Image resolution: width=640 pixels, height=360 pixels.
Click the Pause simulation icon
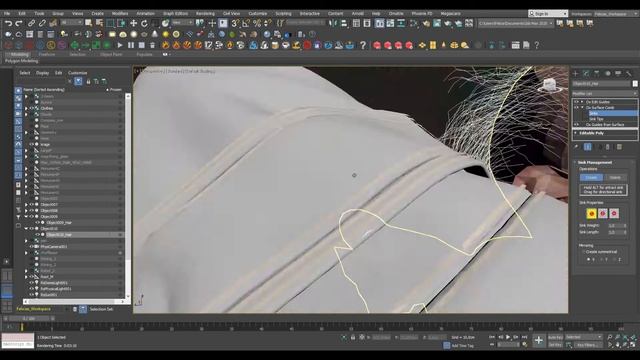(131, 45)
